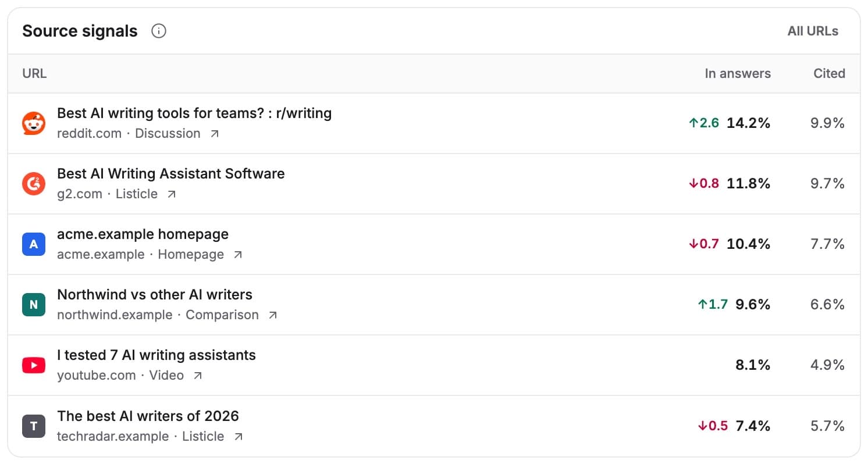Open external link arrow for g2.com row
Image resolution: width=868 pixels, height=464 pixels.
[171, 194]
